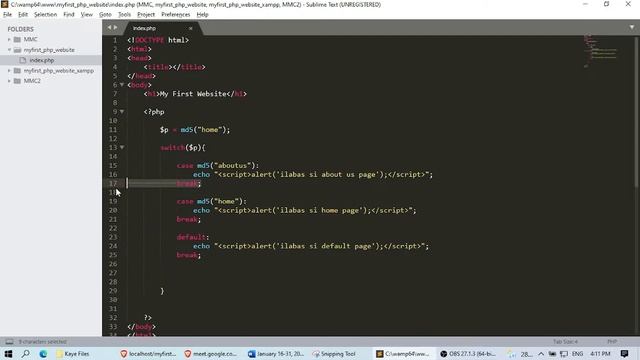Open weather widget in taskbar
Screen dimensions: 640x360
pyautogui.click(x=521, y=354)
